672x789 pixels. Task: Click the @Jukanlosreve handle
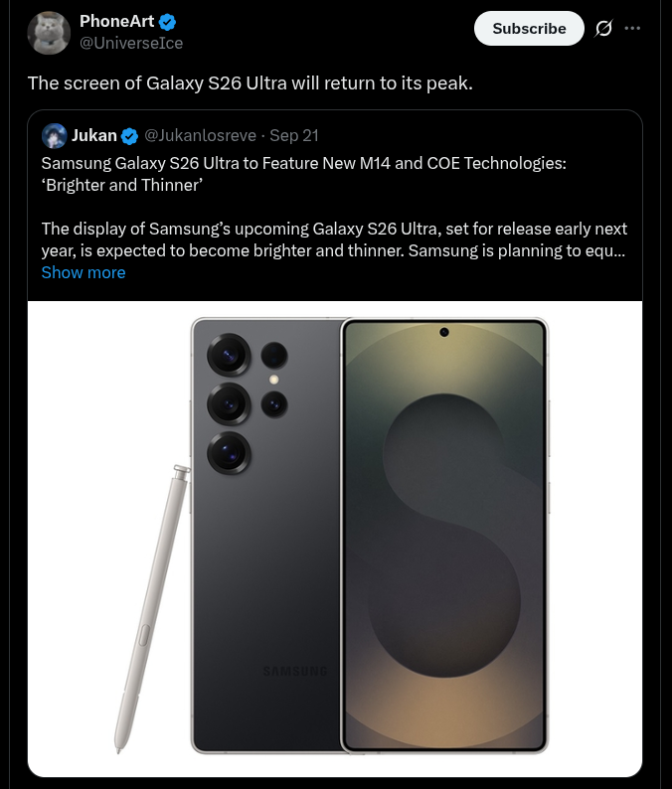pos(200,135)
